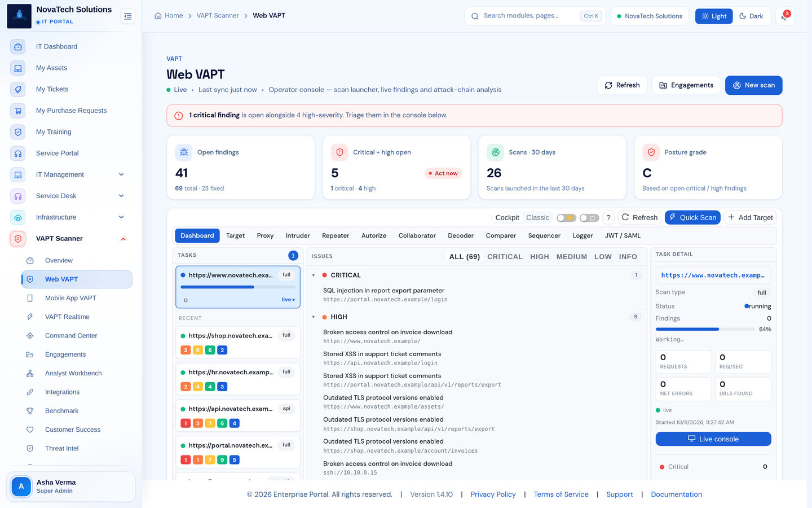Open Threat Intel page
The image size is (812, 508).
tap(77, 448)
